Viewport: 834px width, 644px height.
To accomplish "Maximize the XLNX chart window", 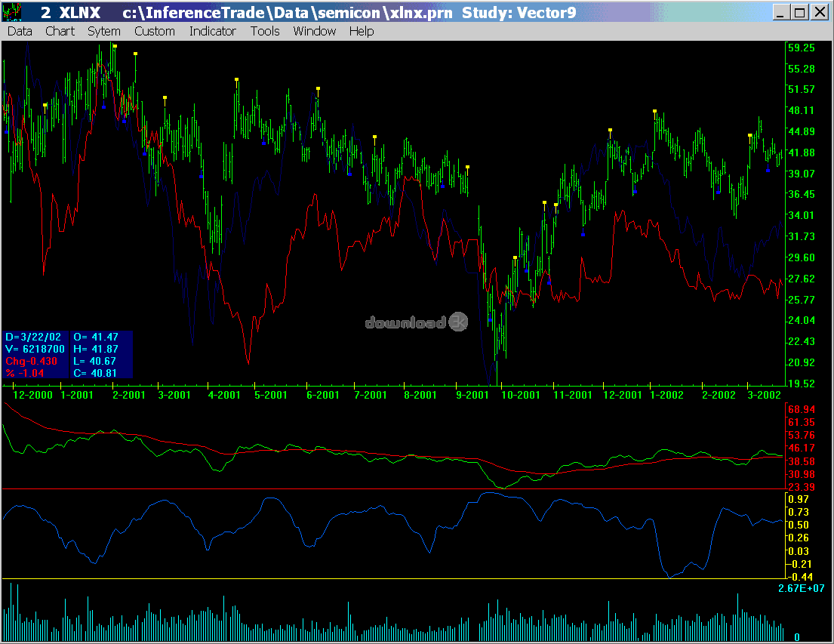I will 799,12.
